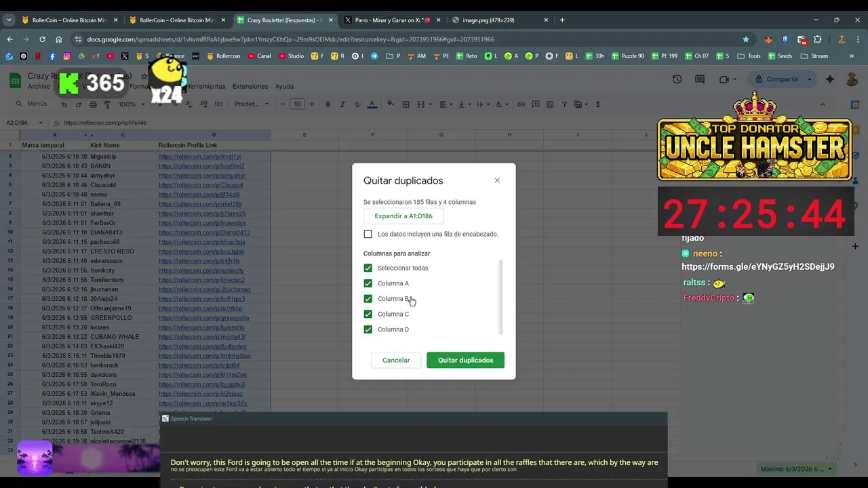
Task: Reload the page in the browser
Action: pyautogui.click(x=42, y=39)
